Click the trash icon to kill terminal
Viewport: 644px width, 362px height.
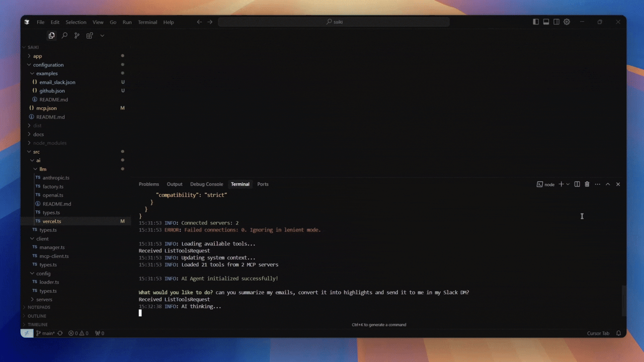pos(587,185)
